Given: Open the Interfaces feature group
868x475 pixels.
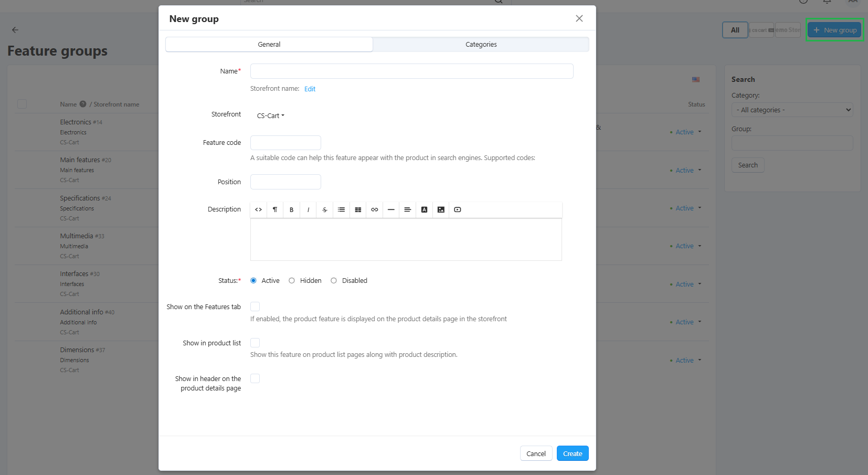Looking at the screenshot, I should (74, 273).
